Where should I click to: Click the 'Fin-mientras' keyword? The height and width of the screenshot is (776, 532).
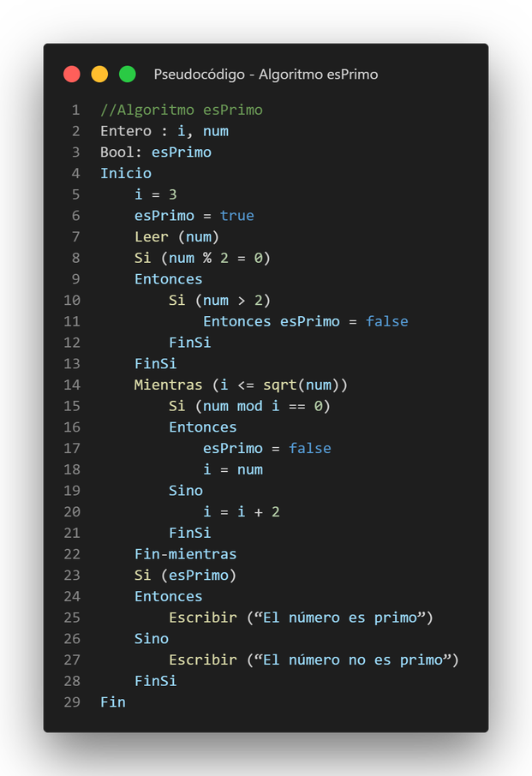[185, 554]
